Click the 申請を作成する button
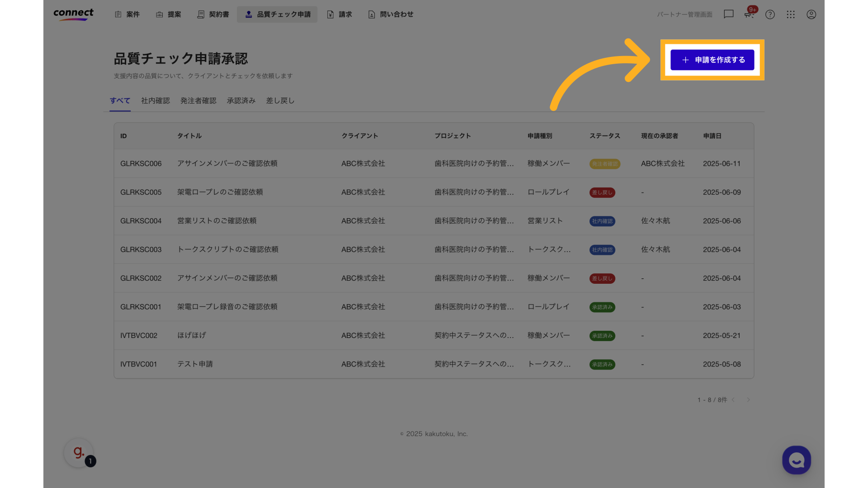The width and height of the screenshot is (868, 488). pyautogui.click(x=712, y=60)
